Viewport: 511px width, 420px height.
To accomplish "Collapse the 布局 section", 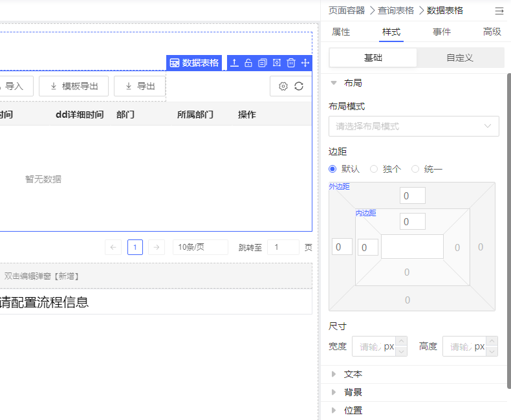I will point(334,83).
